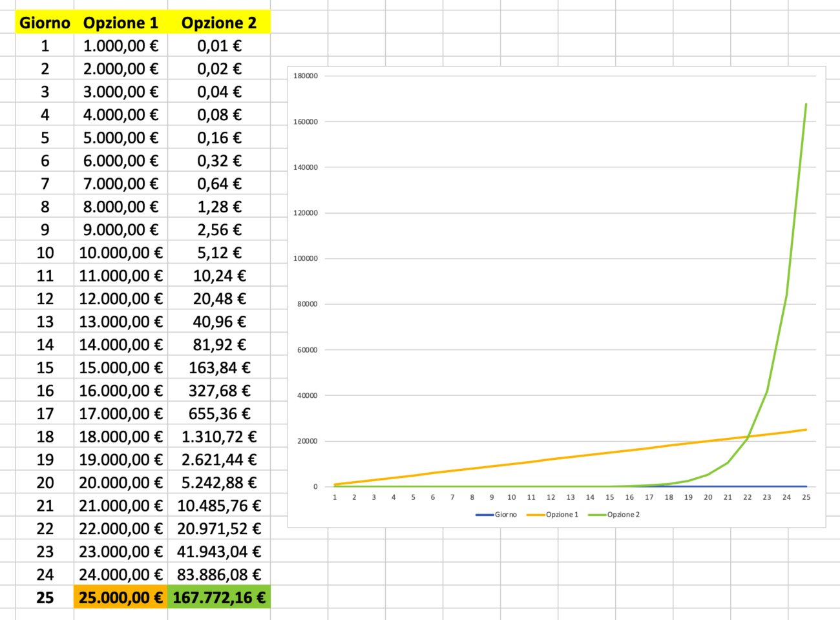Click the cell showing 1,28 €
The height and width of the screenshot is (620, 840).
pyautogui.click(x=219, y=207)
